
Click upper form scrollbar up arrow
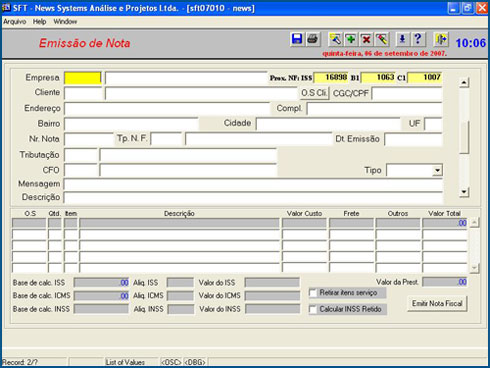(464, 83)
